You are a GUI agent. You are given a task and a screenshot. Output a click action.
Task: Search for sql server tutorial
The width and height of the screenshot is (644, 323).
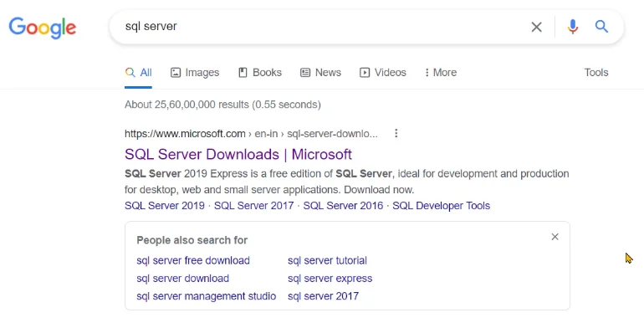pos(327,260)
